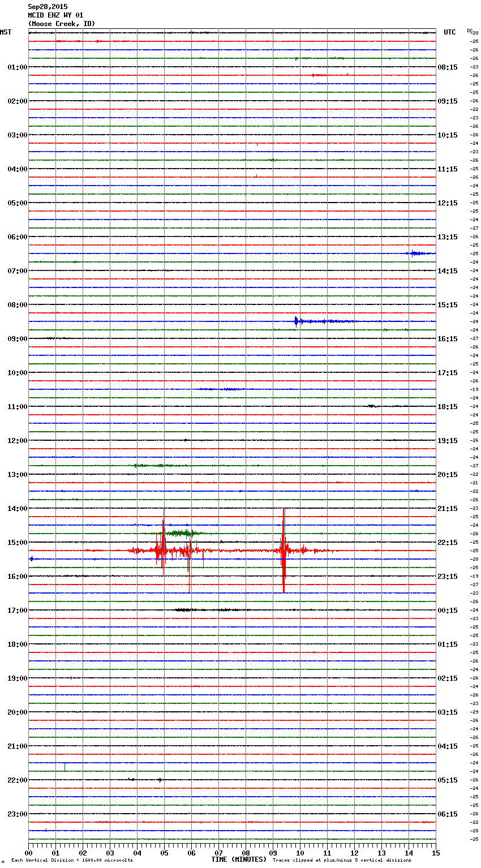Click the UTC timezone header
481x868 pixels.
click(450, 32)
